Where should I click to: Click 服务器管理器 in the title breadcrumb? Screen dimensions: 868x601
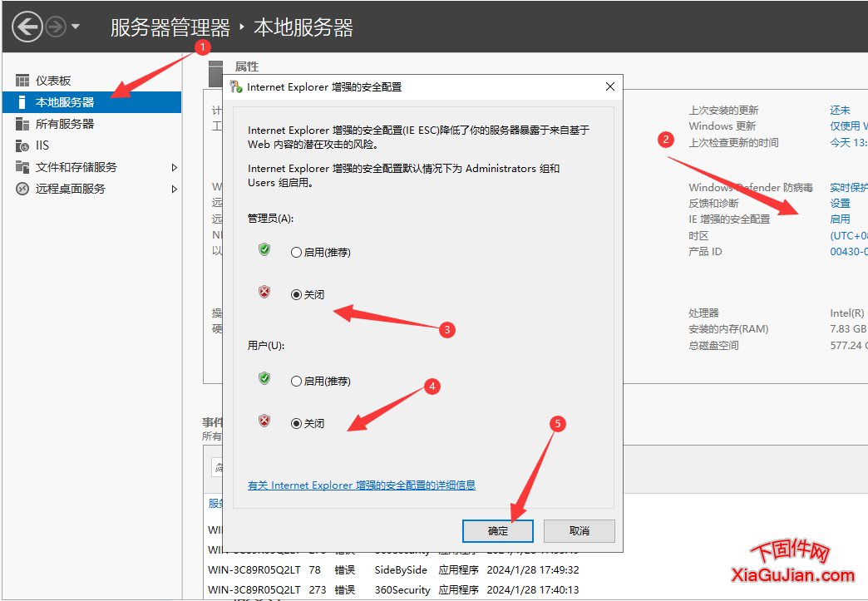[x=170, y=27]
